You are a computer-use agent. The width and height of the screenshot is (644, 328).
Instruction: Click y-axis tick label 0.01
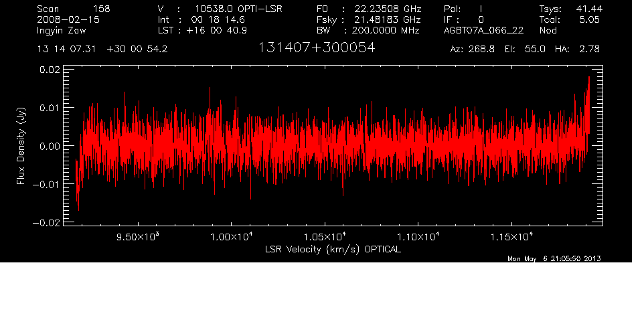coord(50,108)
